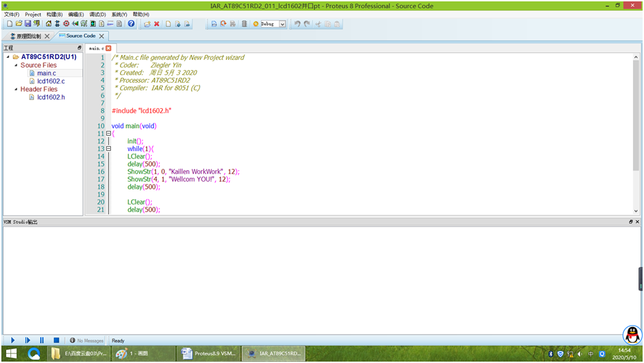Collapse the Header Files folder
Viewport: 644px width, 363px height.
16,89
